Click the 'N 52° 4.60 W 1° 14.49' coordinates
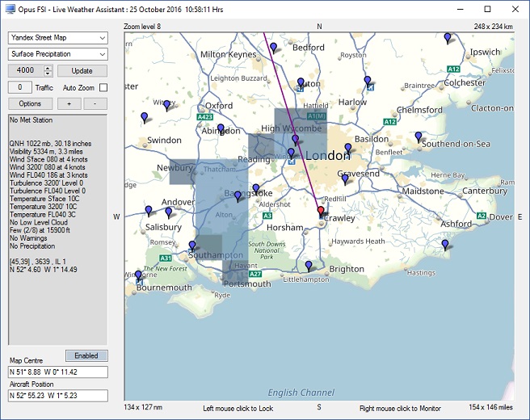Image resolution: width=530 pixels, height=420 pixels. click(x=44, y=270)
